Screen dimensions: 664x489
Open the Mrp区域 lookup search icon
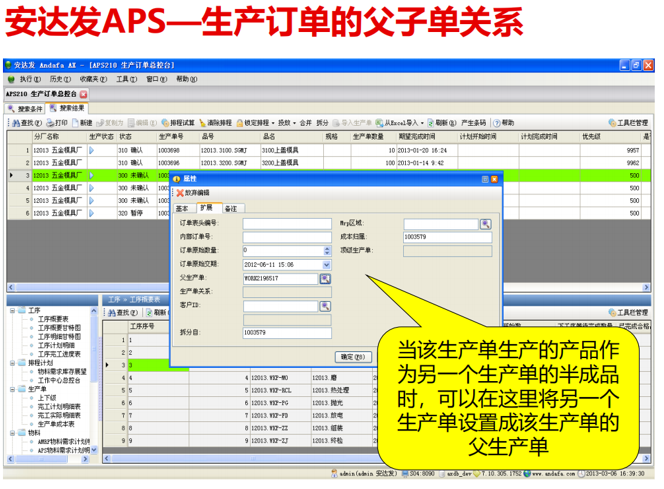pyautogui.click(x=485, y=224)
